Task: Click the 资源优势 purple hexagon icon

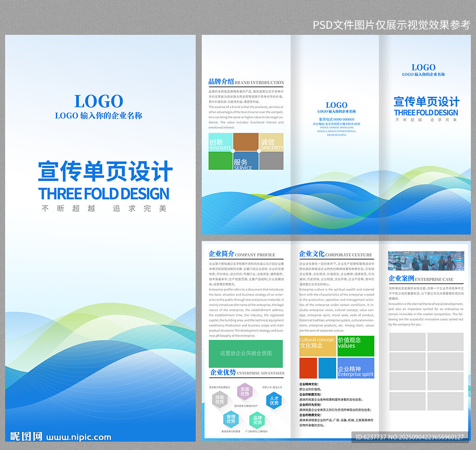Action: tap(245, 391)
